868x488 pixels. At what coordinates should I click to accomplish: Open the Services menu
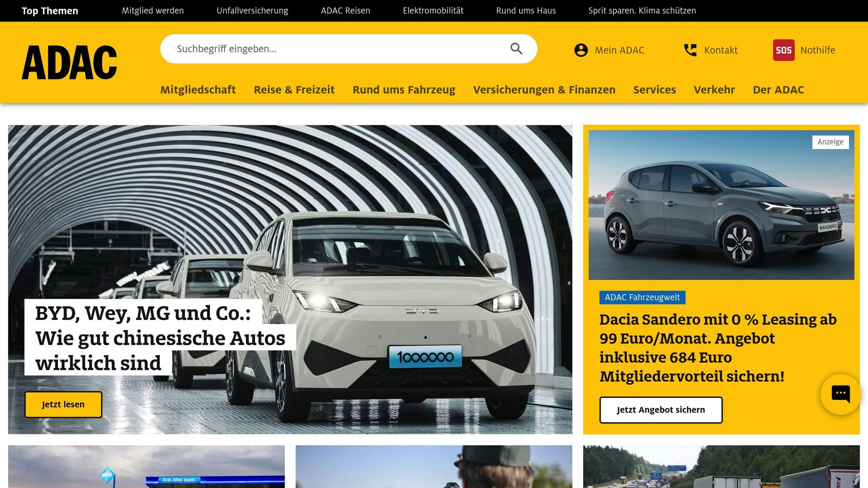click(x=654, y=90)
